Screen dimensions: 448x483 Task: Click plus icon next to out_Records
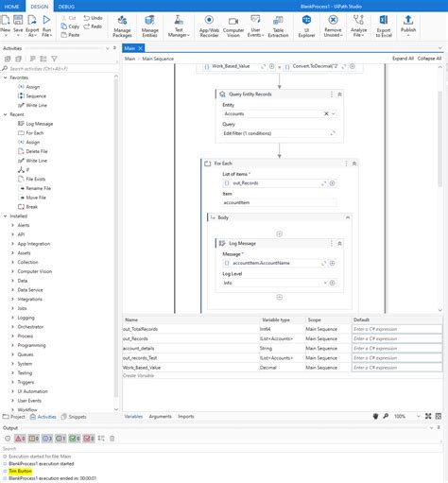(332, 183)
